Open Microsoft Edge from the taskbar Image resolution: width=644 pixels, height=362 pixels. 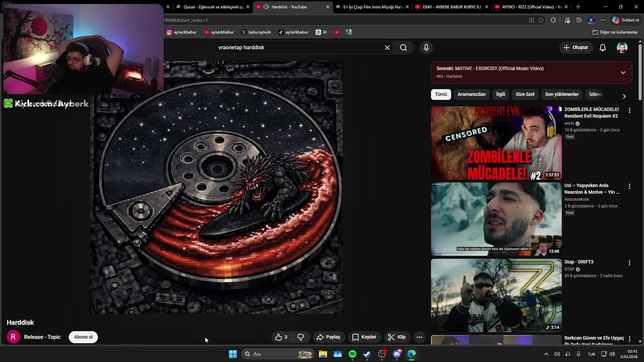pos(412,354)
